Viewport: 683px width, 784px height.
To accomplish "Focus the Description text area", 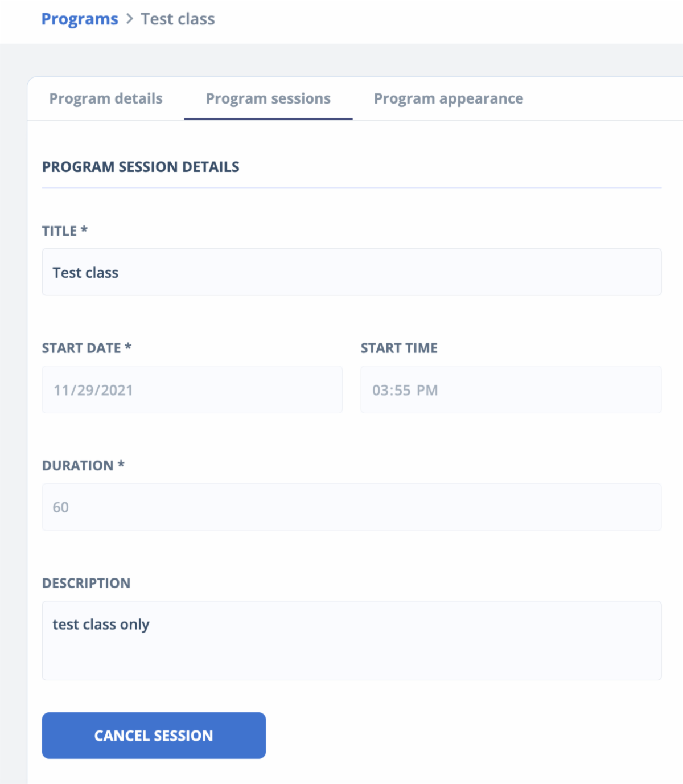I will click(351, 641).
